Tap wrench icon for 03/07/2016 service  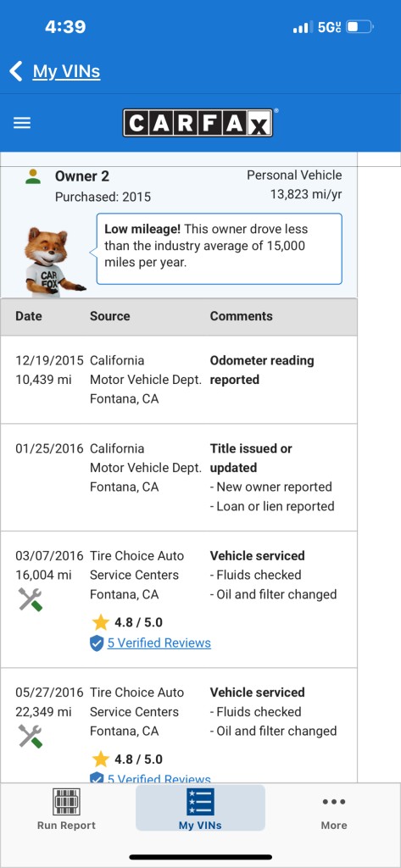[x=30, y=599]
